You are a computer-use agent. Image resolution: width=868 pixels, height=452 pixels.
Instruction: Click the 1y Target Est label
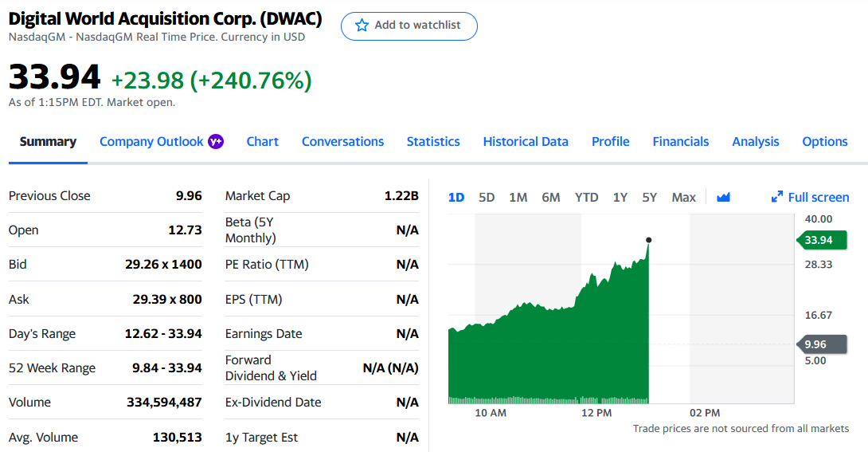[261, 437]
